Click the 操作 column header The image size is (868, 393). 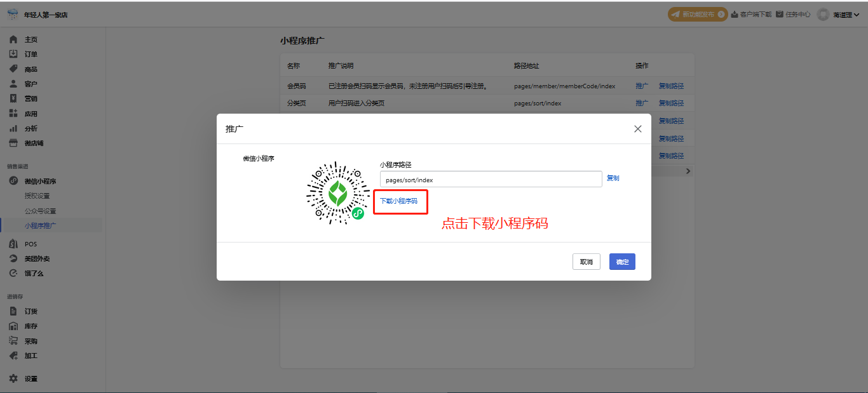point(642,65)
